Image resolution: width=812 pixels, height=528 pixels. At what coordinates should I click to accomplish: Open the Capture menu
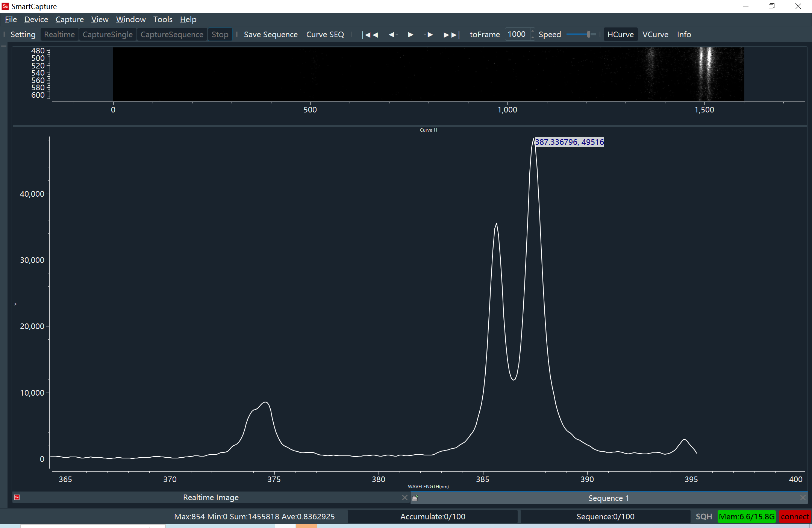pos(70,20)
